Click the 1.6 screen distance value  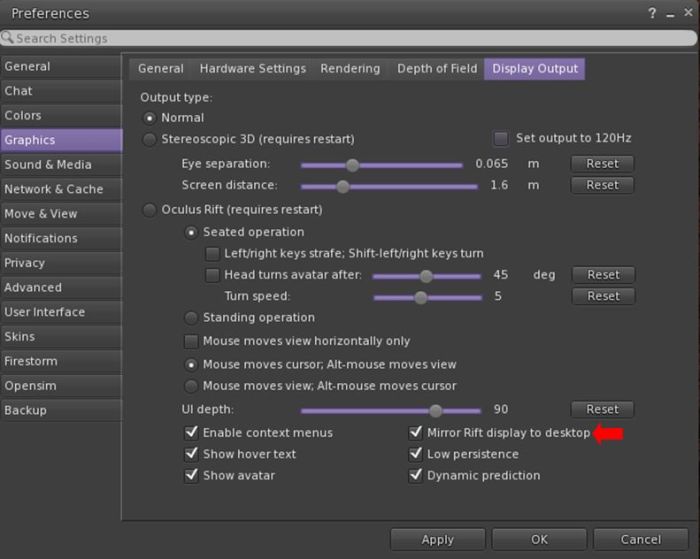click(499, 185)
